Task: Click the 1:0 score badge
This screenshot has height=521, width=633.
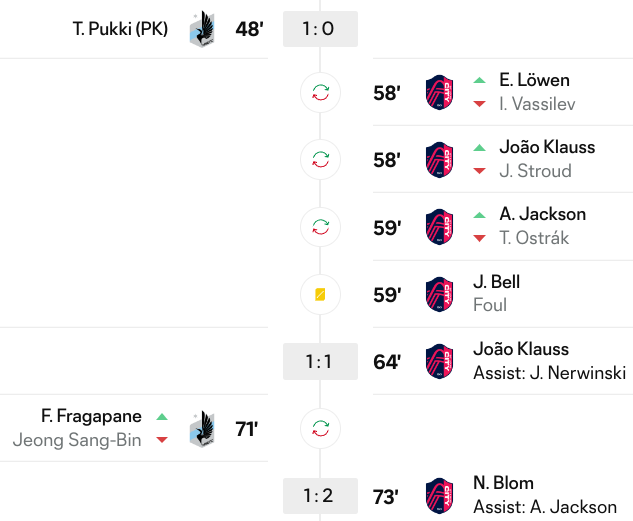Action: pyautogui.click(x=320, y=29)
